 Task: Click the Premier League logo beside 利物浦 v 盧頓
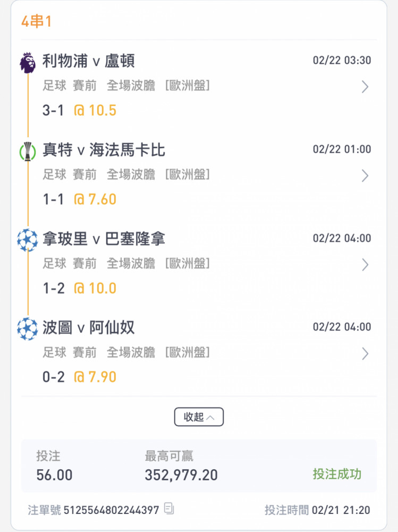tap(28, 63)
